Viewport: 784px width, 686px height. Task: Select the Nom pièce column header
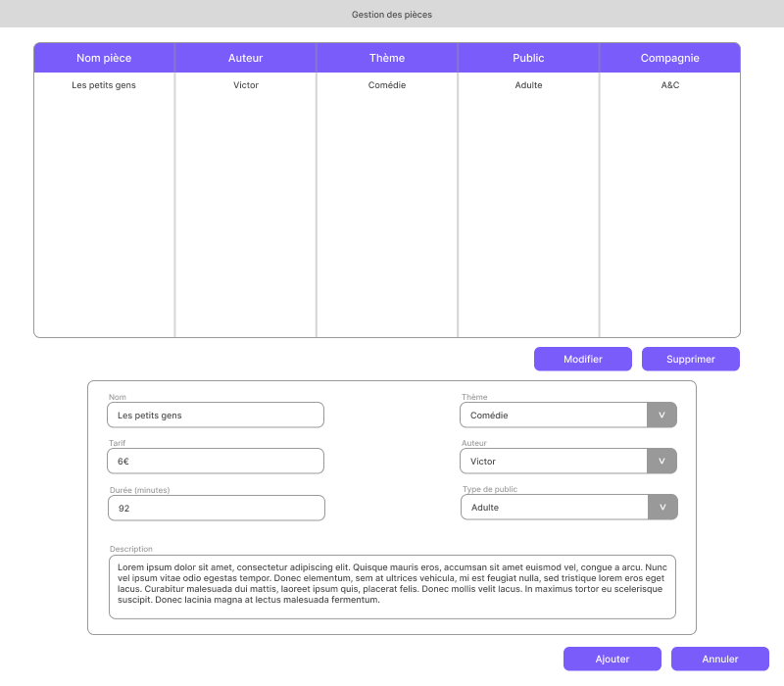click(104, 58)
